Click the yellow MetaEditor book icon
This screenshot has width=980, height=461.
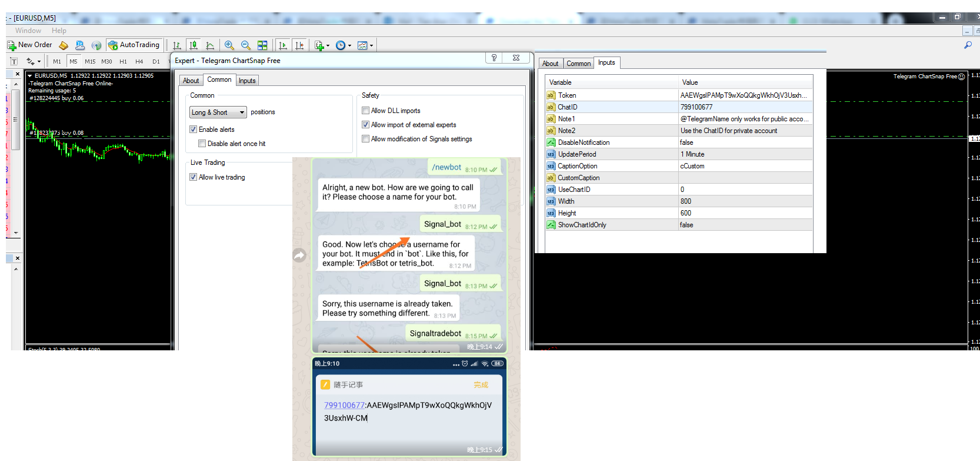coord(64,45)
